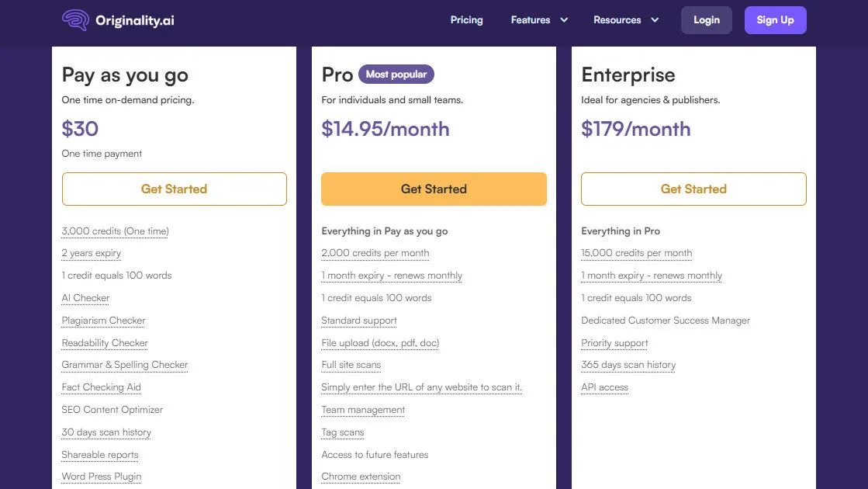Expand the Features dropdown chevron

coord(564,20)
